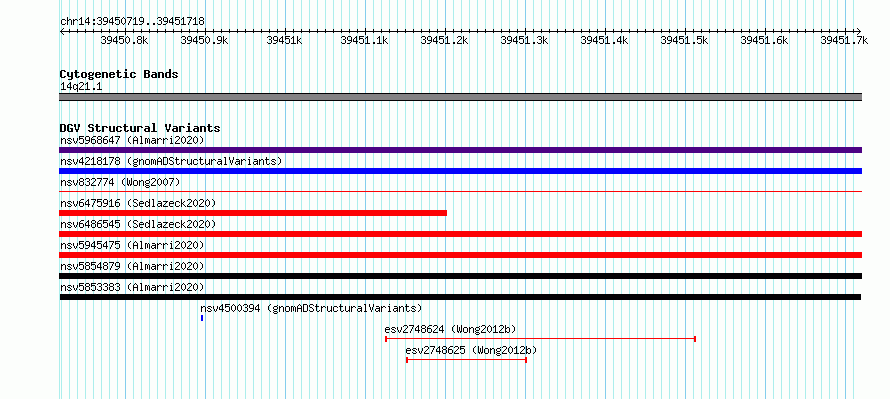This screenshot has height=399, width=890.
Task: Click the red esv2748625 variant span line
Action: [467, 360]
